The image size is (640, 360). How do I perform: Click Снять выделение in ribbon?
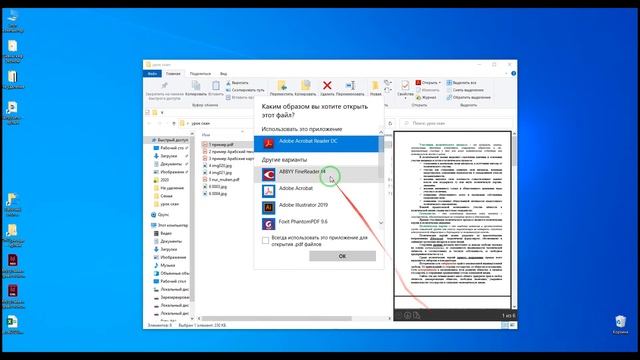pyautogui.click(x=465, y=90)
